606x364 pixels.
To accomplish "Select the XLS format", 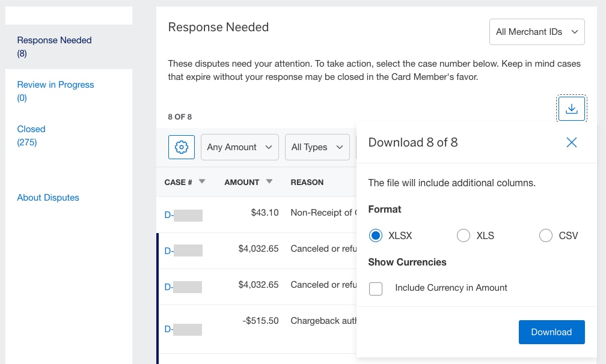I will pos(464,235).
